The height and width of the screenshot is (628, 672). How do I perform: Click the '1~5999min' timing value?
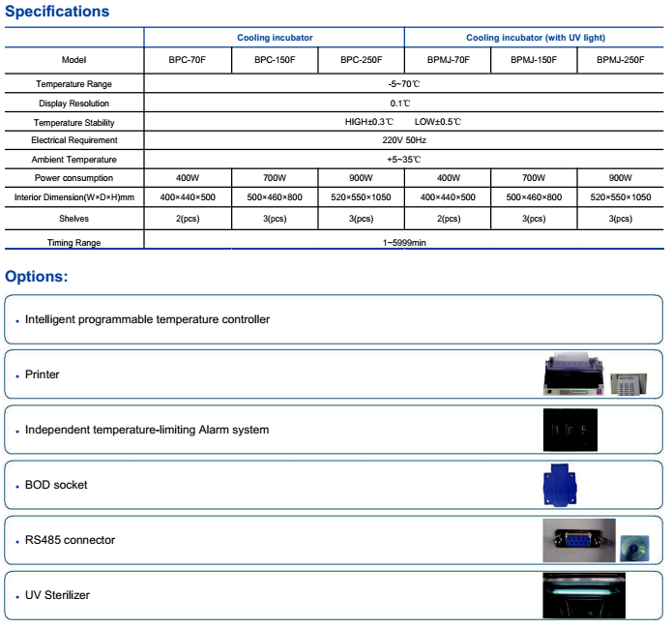404,243
